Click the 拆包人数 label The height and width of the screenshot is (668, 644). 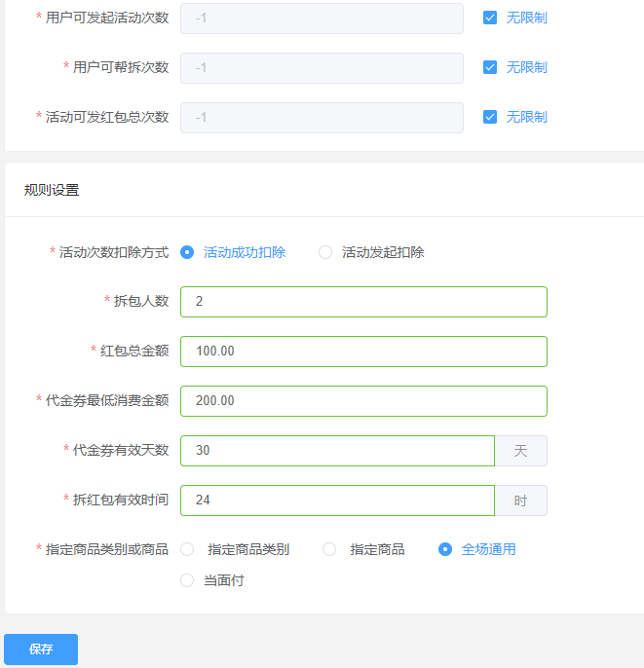click(141, 301)
